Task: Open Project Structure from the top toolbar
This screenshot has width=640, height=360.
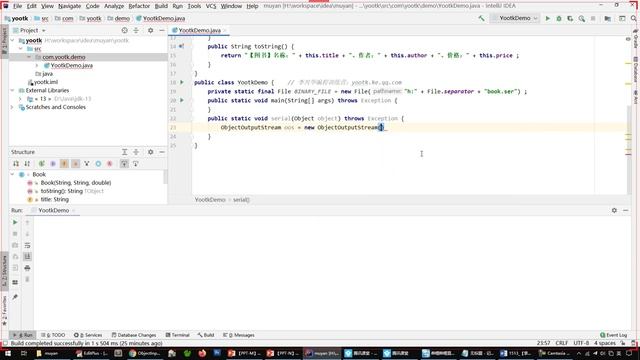Action: click(608, 18)
